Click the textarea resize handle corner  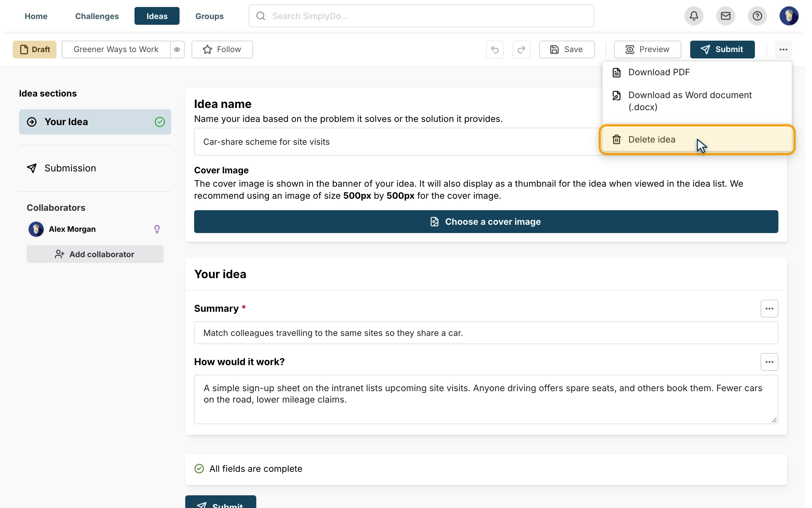tap(774, 420)
